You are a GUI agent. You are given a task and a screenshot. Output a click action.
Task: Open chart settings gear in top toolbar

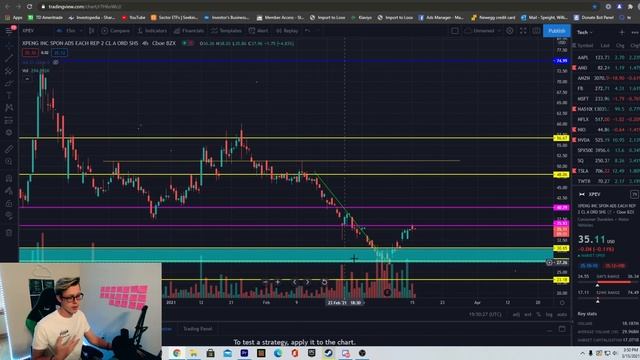pyautogui.click(x=510, y=31)
